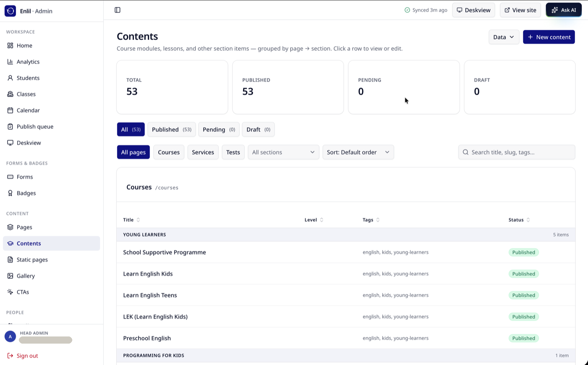
Task: Click the Draft 0 stat card
Action: pyautogui.click(x=520, y=87)
